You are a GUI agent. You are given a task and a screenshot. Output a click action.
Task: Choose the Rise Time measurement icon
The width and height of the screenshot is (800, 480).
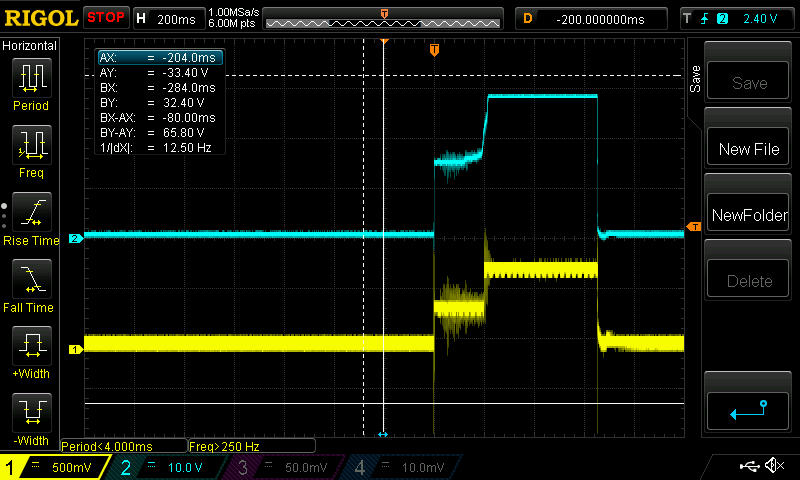coord(30,213)
